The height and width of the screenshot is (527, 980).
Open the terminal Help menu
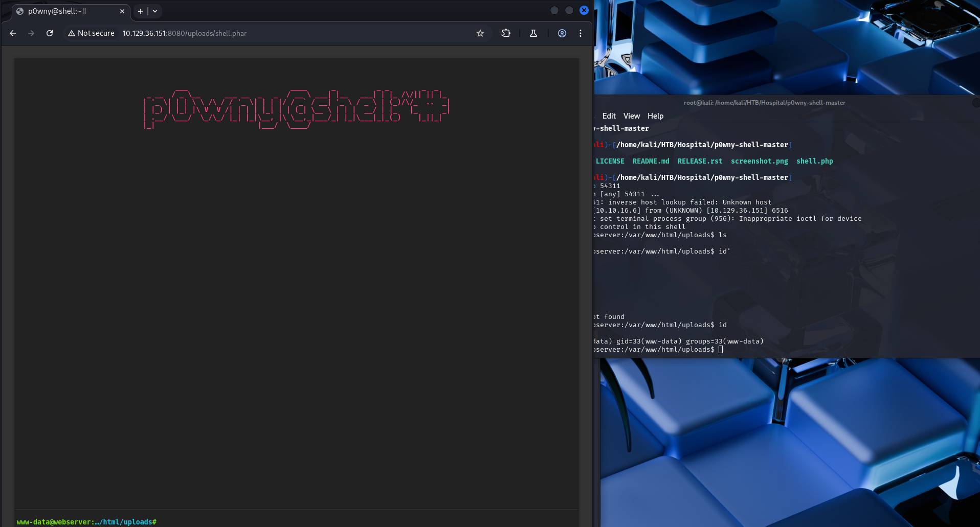coord(655,116)
